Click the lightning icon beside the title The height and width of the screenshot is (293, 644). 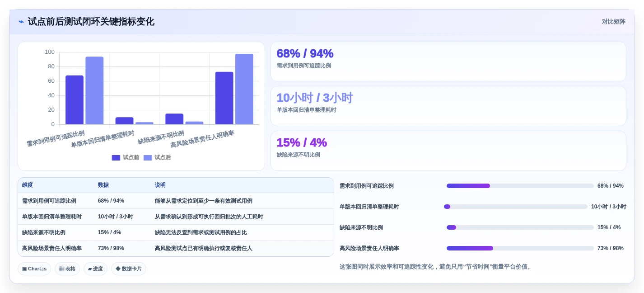(x=21, y=22)
